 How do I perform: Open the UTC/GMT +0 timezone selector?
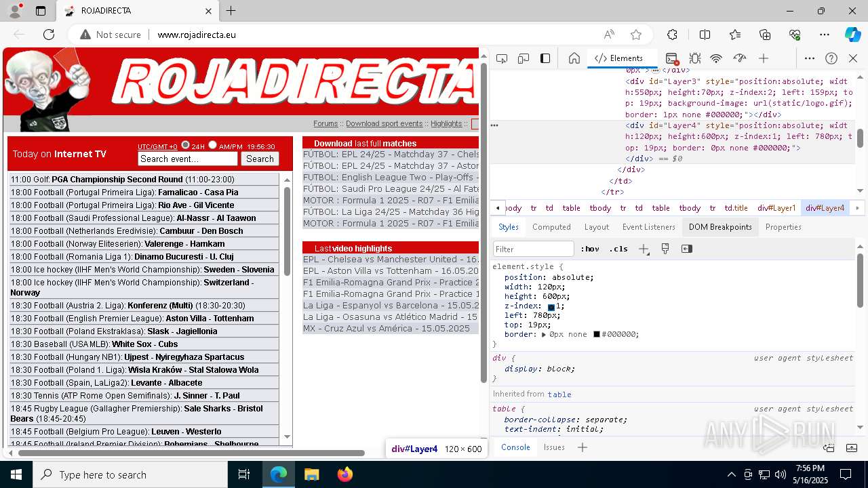(x=157, y=146)
